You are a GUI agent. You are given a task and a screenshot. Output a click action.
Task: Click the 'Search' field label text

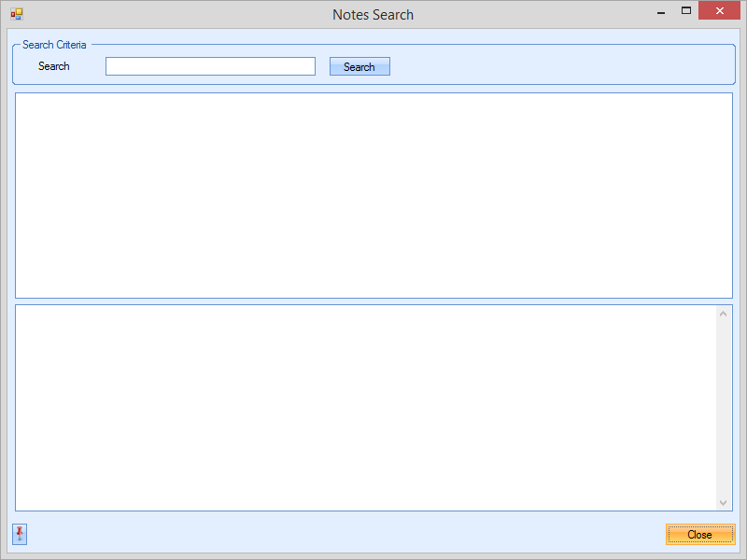[x=54, y=66]
